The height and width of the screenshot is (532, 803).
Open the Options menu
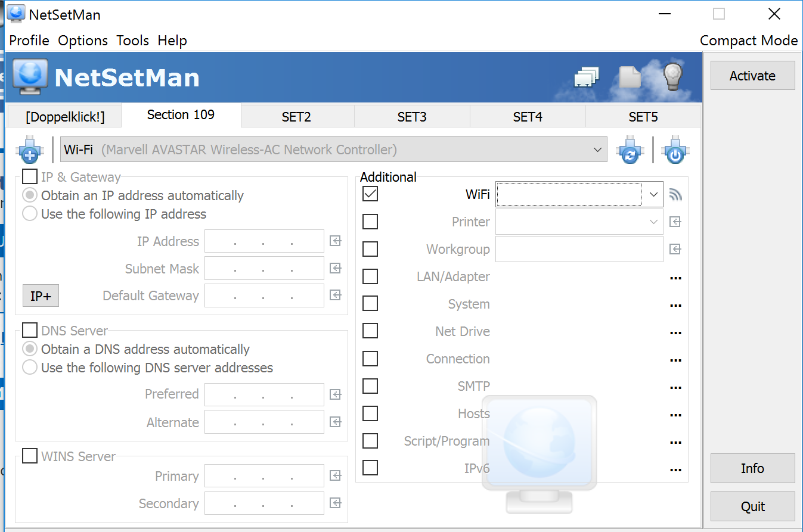tap(83, 41)
